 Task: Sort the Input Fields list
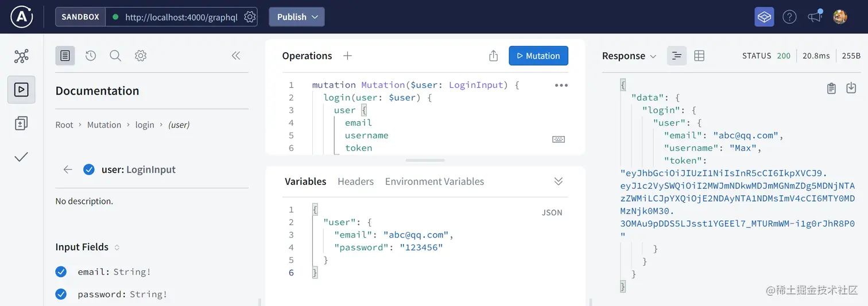(x=117, y=247)
